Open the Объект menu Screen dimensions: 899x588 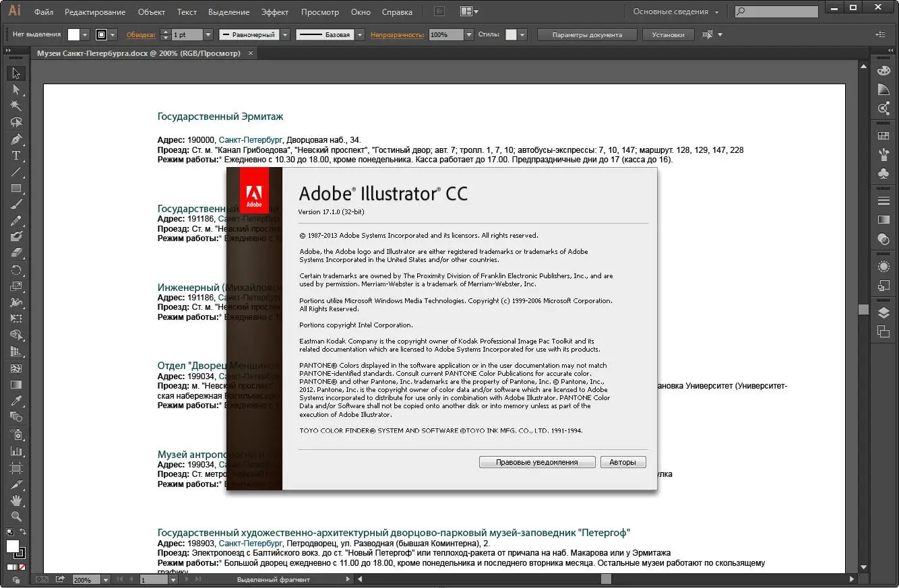click(151, 12)
